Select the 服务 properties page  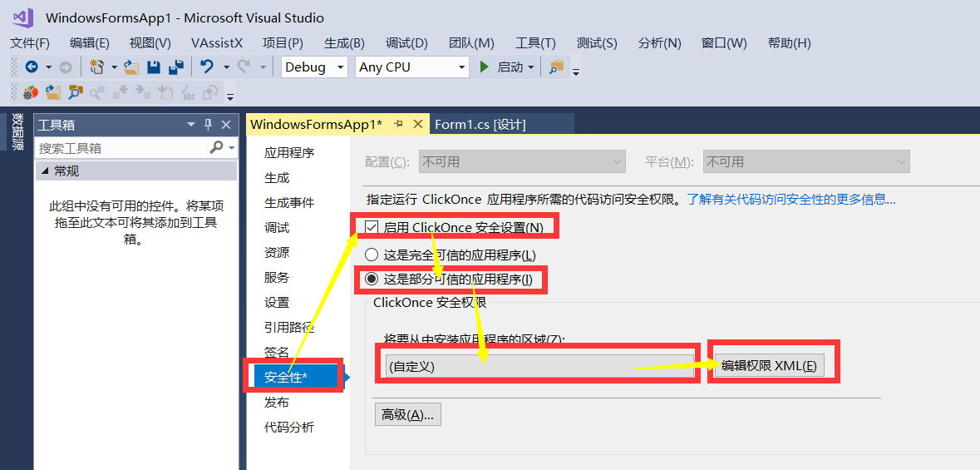click(x=277, y=277)
